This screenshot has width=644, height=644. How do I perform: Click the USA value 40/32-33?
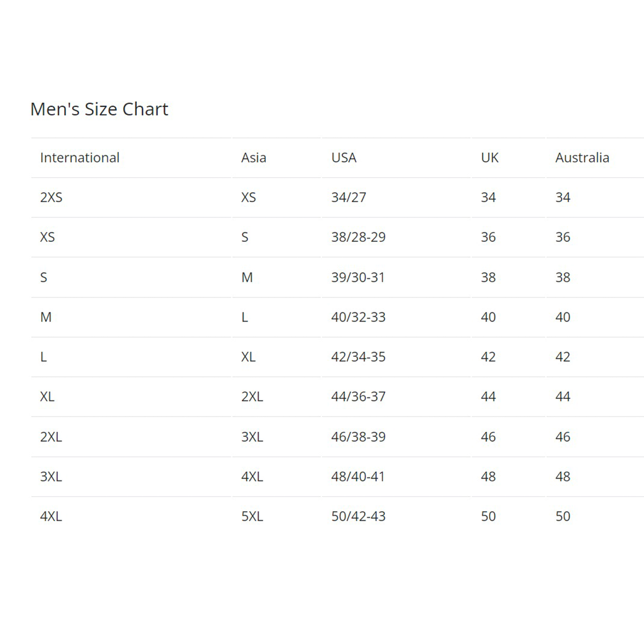tap(358, 317)
